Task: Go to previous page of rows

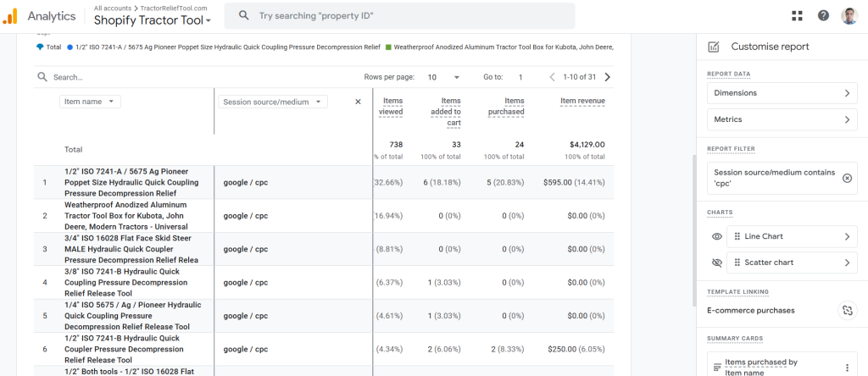Action: tap(552, 77)
